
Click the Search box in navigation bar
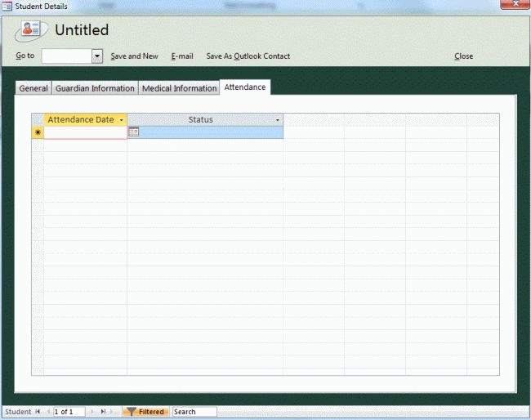[x=194, y=412]
